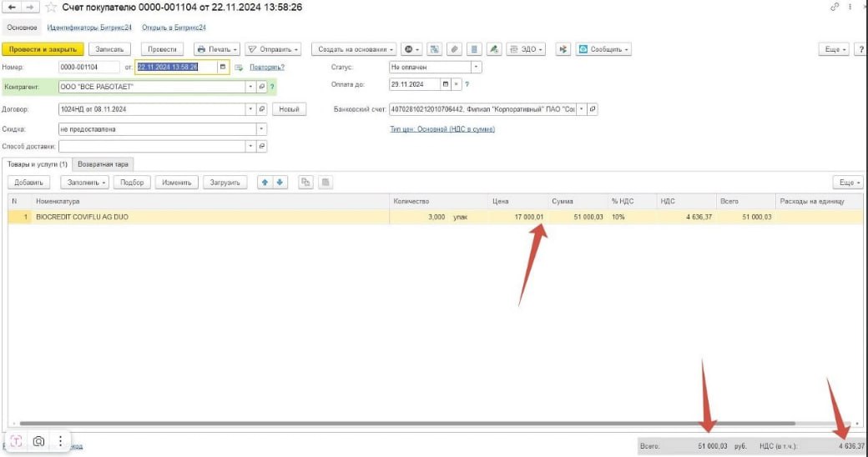This screenshot has height=457, width=868.
Task: Open the vertical dots window menu
Action: pos(850,8)
